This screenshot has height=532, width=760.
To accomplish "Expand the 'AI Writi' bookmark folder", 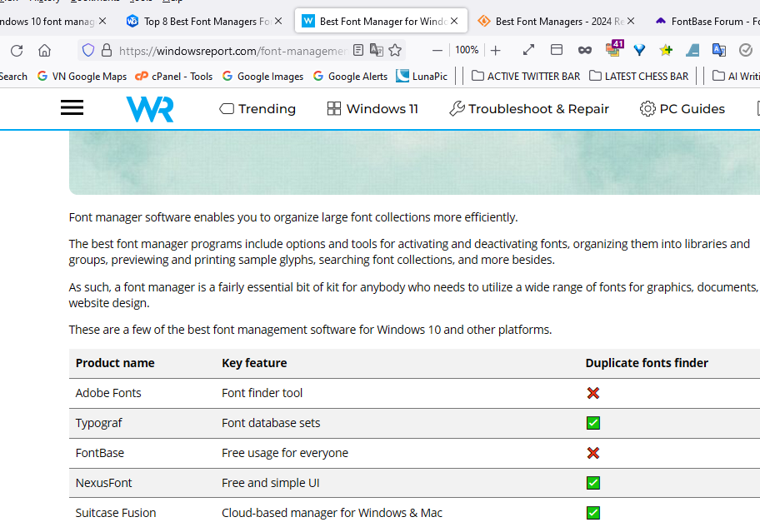I will [x=736, y=76].
